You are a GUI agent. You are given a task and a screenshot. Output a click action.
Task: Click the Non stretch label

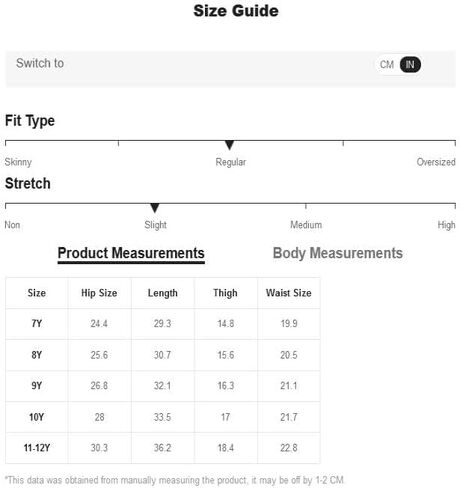click(12, 225)
